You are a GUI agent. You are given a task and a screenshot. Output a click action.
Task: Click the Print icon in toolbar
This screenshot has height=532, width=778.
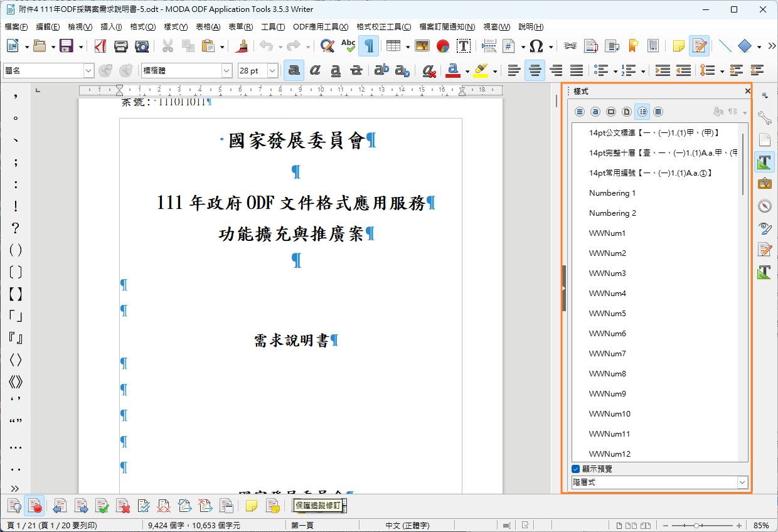click(x=121, y=46)
